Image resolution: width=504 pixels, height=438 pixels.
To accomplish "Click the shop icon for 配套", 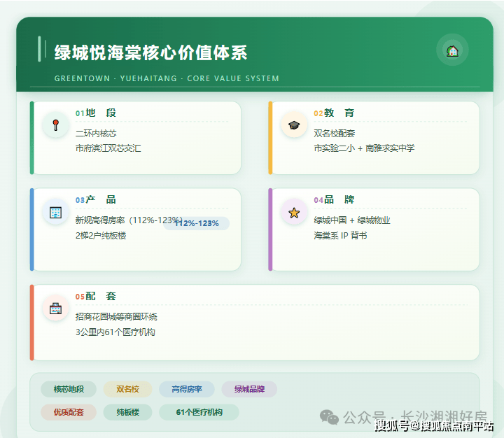I will point(55,308).
